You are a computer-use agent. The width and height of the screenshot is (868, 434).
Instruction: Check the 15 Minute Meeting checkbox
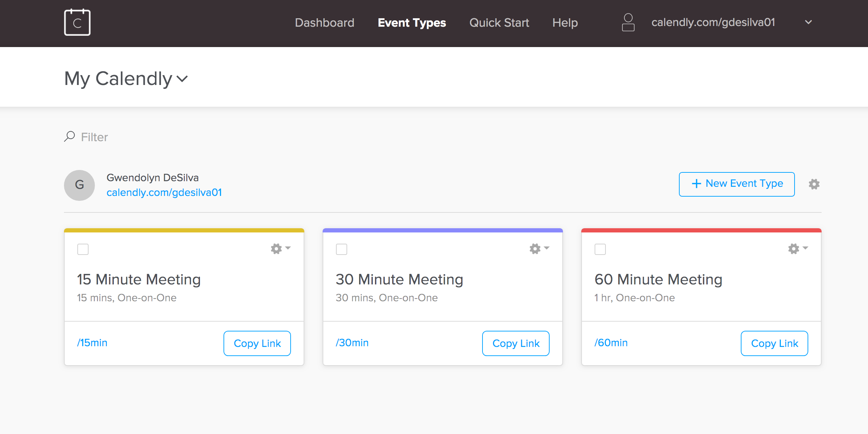[x=83, y=249]
